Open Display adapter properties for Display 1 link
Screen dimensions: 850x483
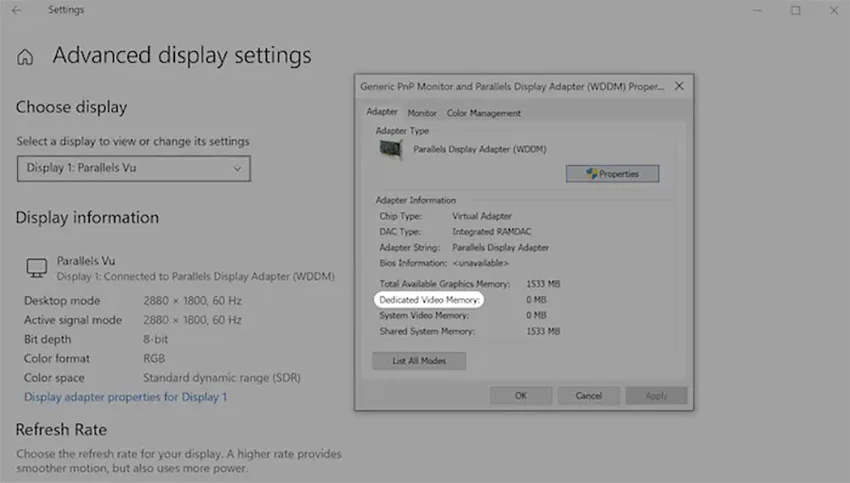tap(125, 397)
